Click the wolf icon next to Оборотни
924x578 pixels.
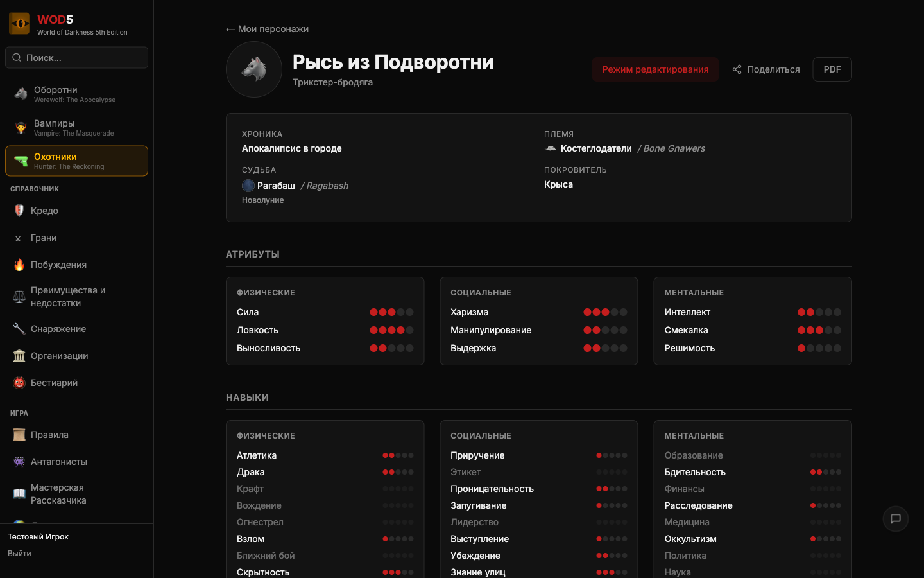click(x=21, y=94)
